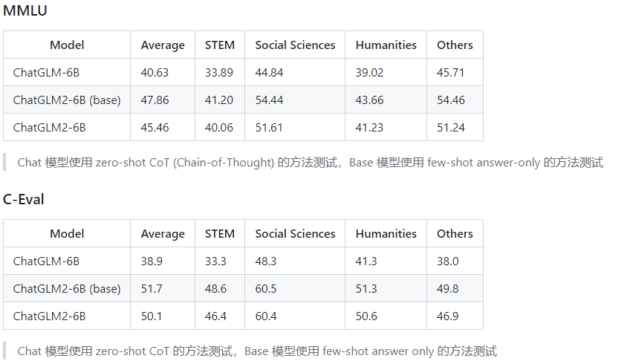Select the ChatGLM-6B row in MMLU table

(x=243, y=72)
